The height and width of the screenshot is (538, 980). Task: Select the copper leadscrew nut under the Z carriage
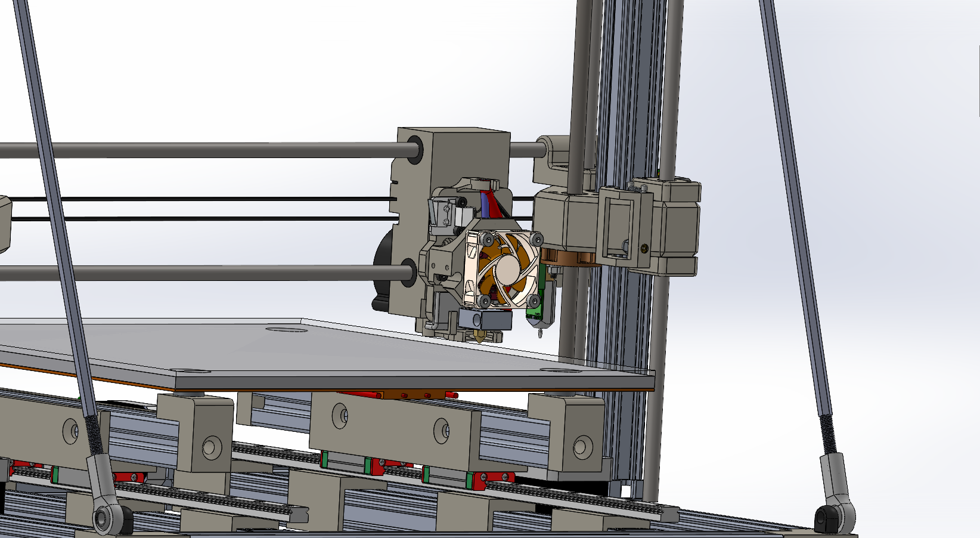pos(569,258)
